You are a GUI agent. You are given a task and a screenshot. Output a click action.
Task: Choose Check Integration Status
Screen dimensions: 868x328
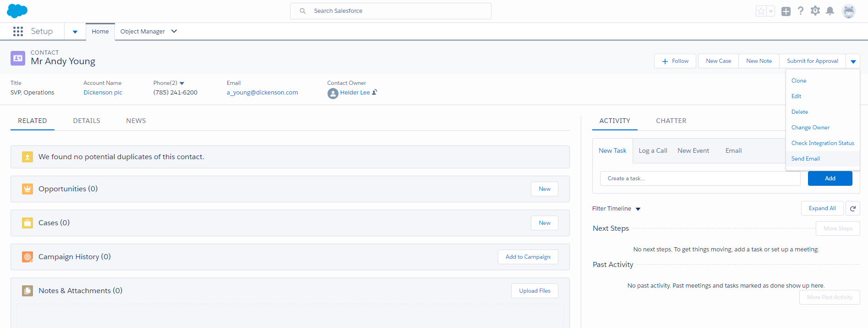pyautogui.click(x=823, y=143)
